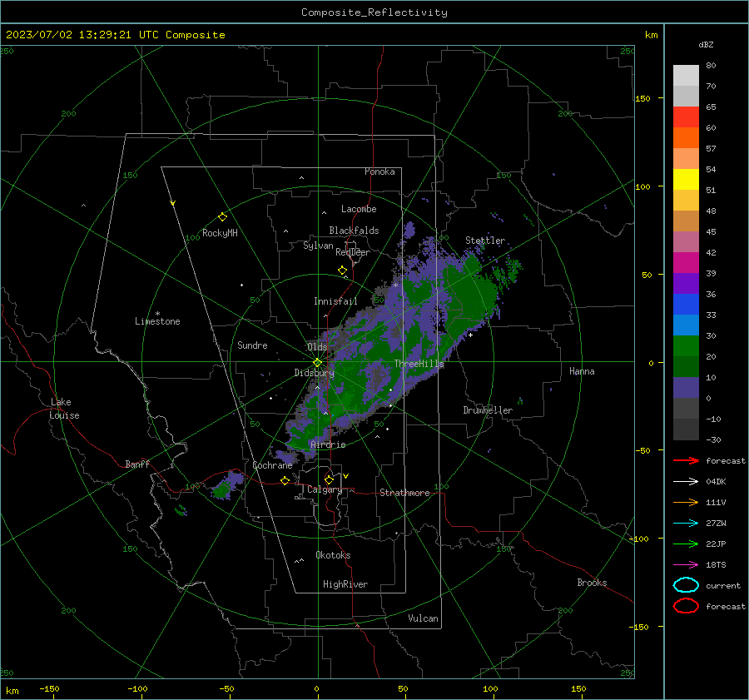The height and width of the screenshot is (700, 749).
Task: Click the Sundre town label
Action: pyautogui.click(x=252, y=345)
